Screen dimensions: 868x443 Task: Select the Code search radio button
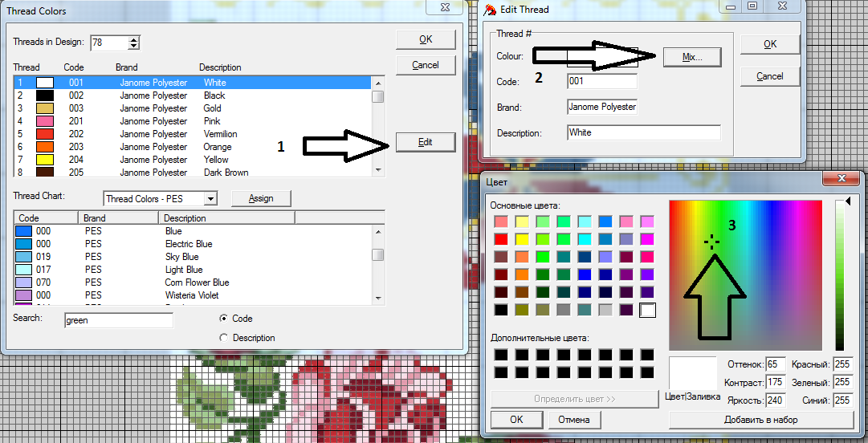point(224,319)
